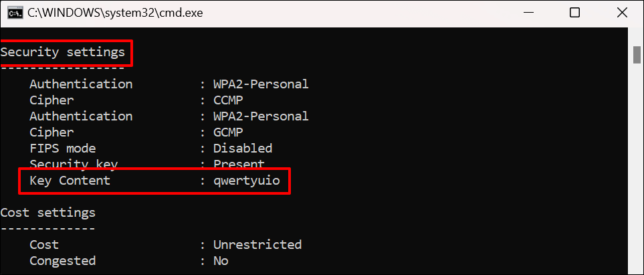Viewport: 644px width, 275px height.
Task: Click the Cost settings heading
Action: coord(47,213)
